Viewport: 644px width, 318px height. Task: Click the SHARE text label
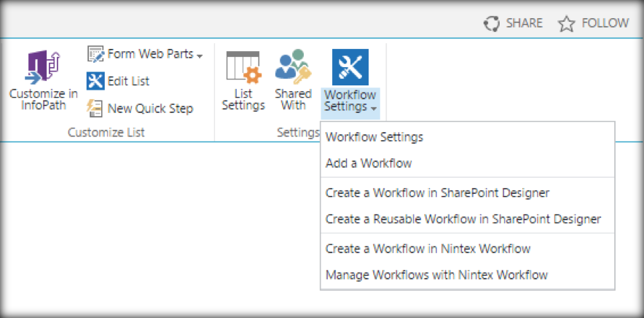[x=524, y=23]
